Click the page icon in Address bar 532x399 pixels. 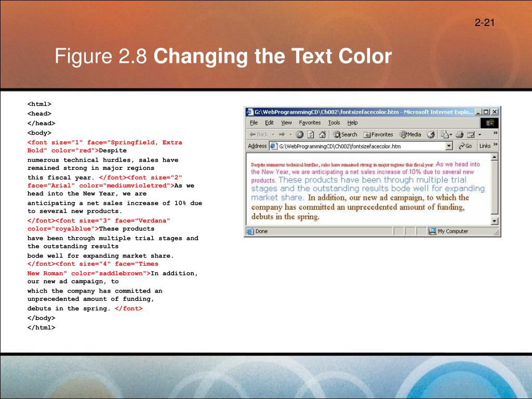click(x=273, y=146)
